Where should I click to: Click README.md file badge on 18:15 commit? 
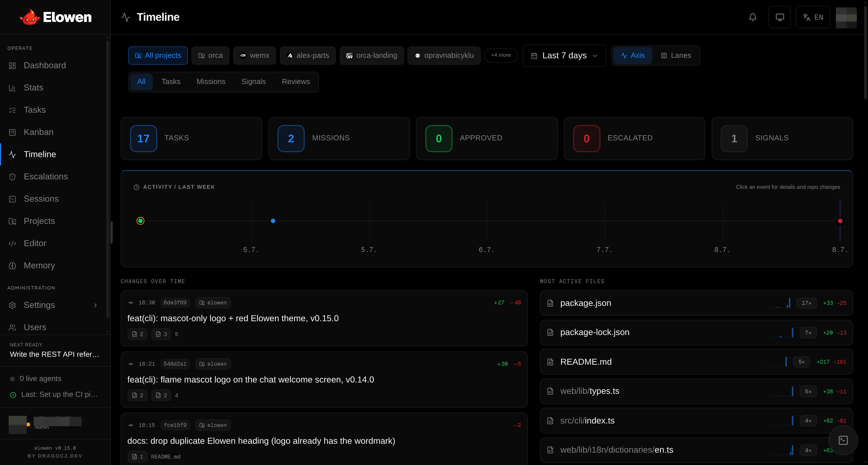click(137, 457)
